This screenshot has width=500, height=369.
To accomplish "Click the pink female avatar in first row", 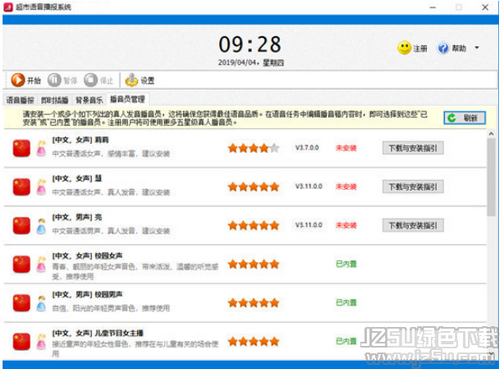I will 41,148.
